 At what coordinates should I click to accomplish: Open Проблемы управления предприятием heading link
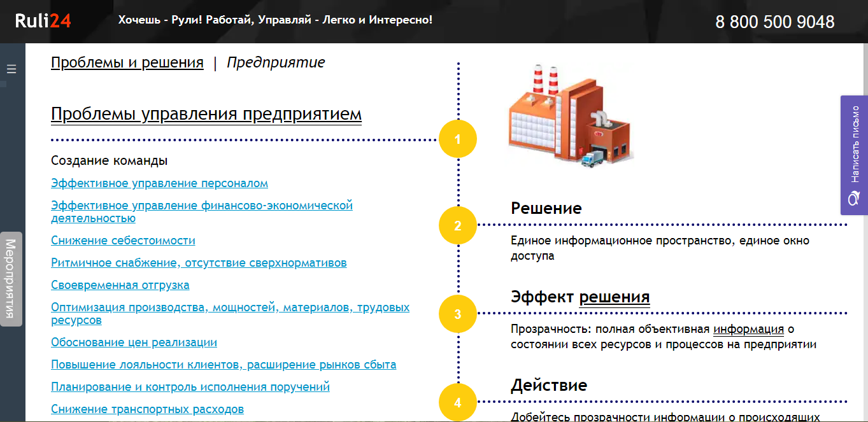[206, 115]
